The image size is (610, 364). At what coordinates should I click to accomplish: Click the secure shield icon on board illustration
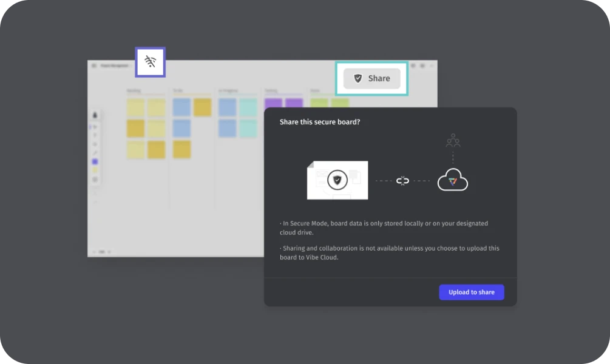[x=337, y=180]
